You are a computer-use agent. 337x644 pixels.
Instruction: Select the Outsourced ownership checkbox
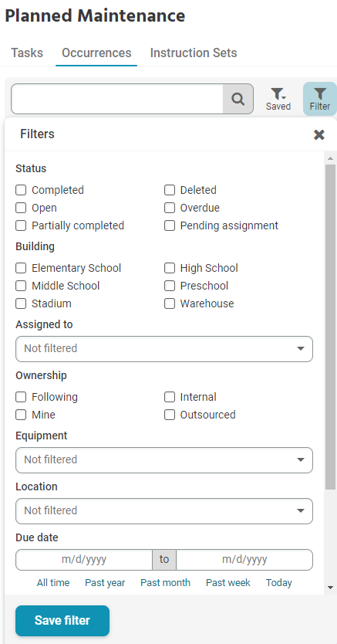coord(170,415)
